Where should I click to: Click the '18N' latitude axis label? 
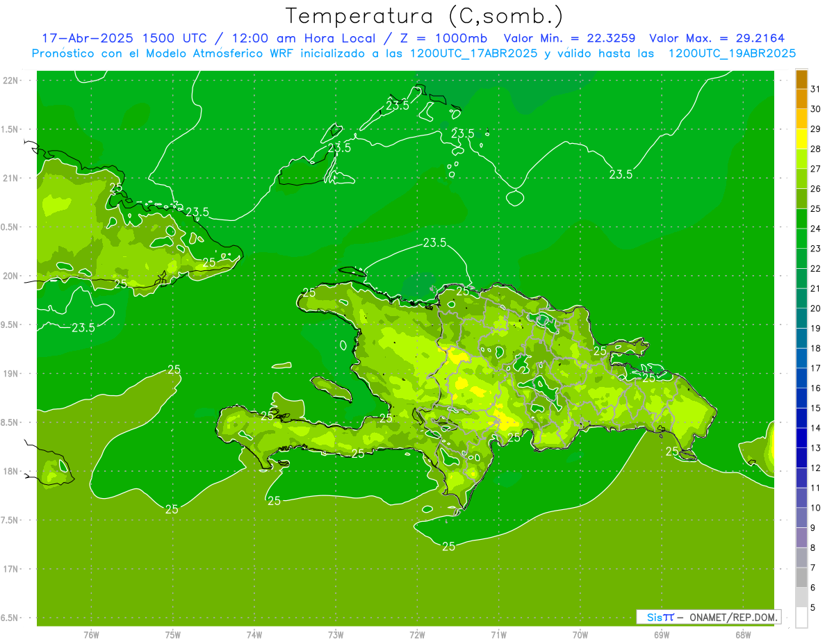(11, 471)
